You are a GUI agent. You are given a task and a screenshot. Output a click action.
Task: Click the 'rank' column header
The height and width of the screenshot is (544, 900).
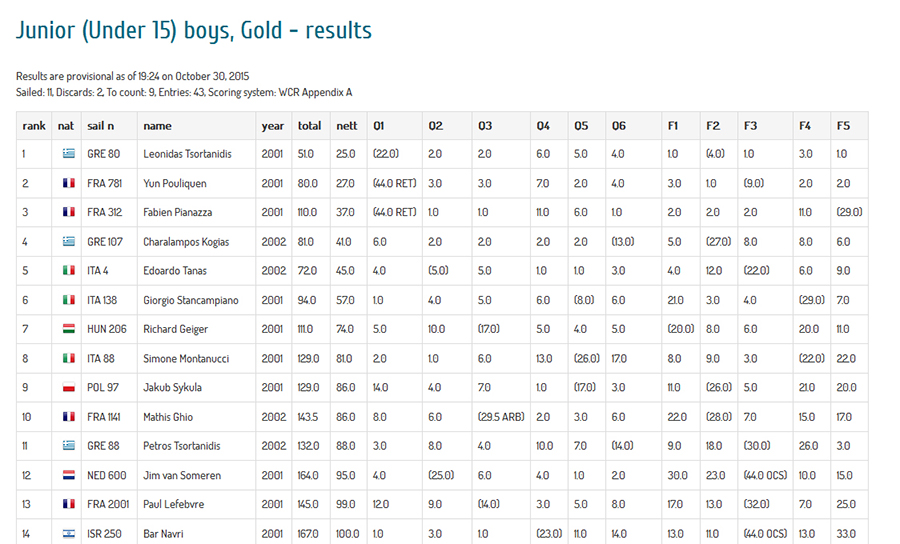pyautogui.click(x=34, y=126)
